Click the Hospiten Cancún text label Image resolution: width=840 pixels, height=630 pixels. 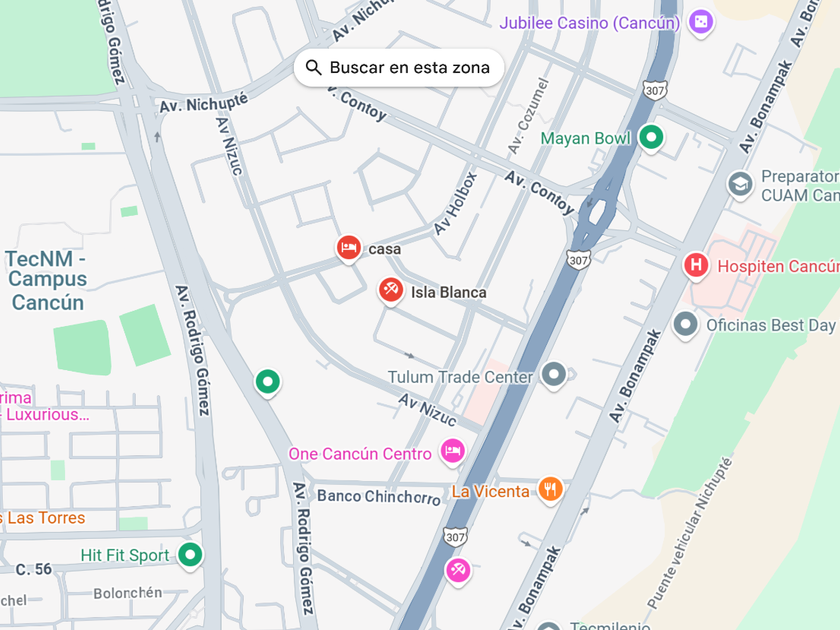(778, 266)
